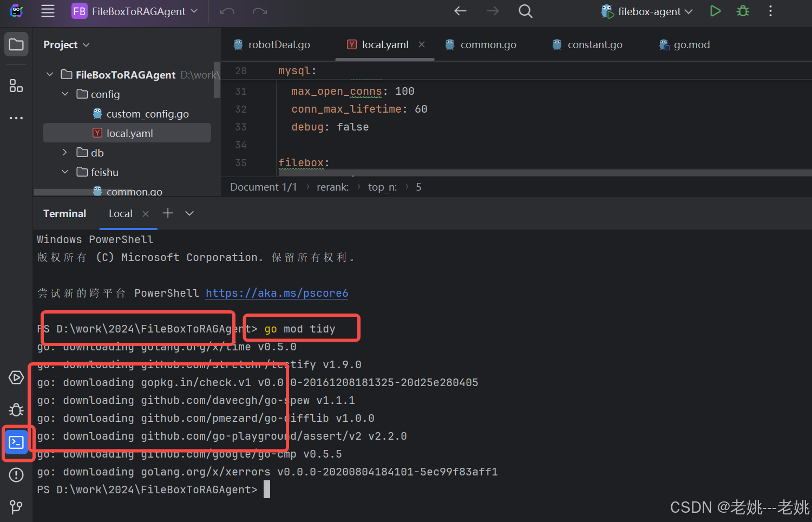This screenshot has width=812, height=522.
Task: Collapse the FileBoxToRAGAgent root folder
Action: pyautogui.click(x=50, y=74)
